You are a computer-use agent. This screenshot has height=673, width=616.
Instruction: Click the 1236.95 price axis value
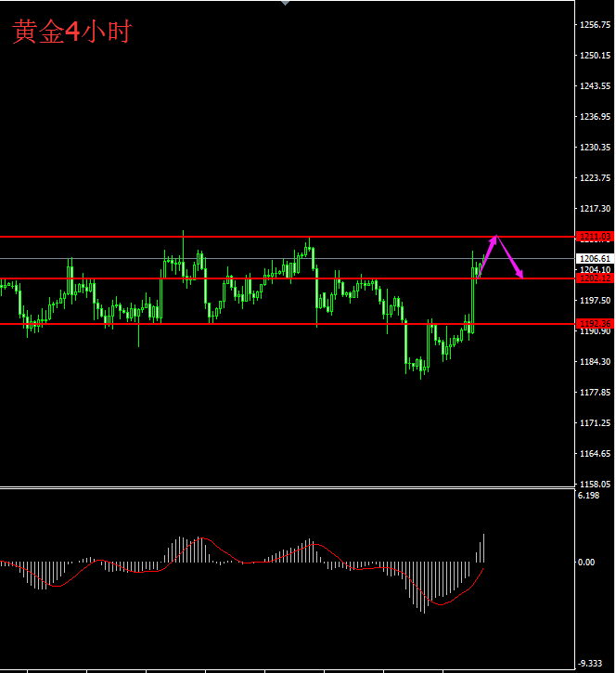[595, 117]
